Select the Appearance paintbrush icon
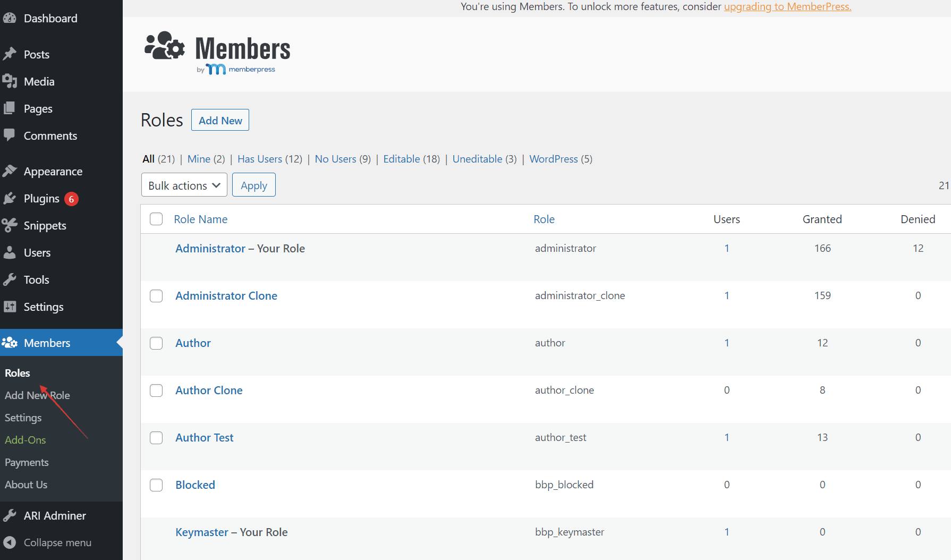951x560 pixels. point(10,171)
